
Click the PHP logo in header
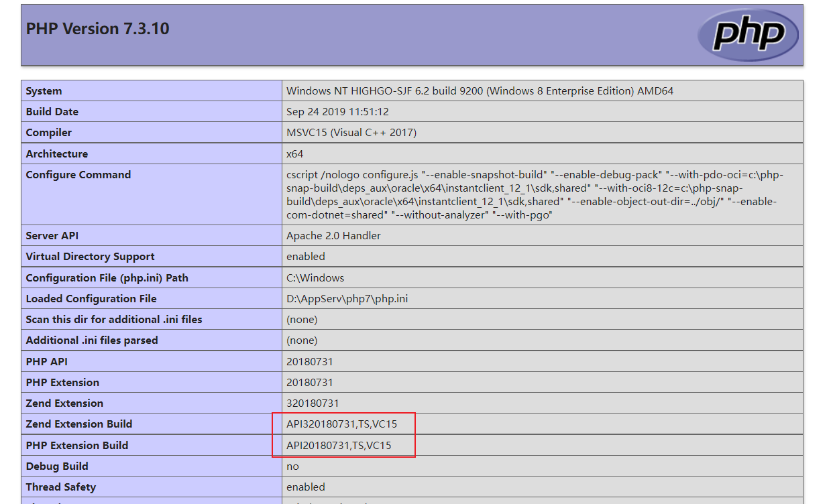point(748,35)
